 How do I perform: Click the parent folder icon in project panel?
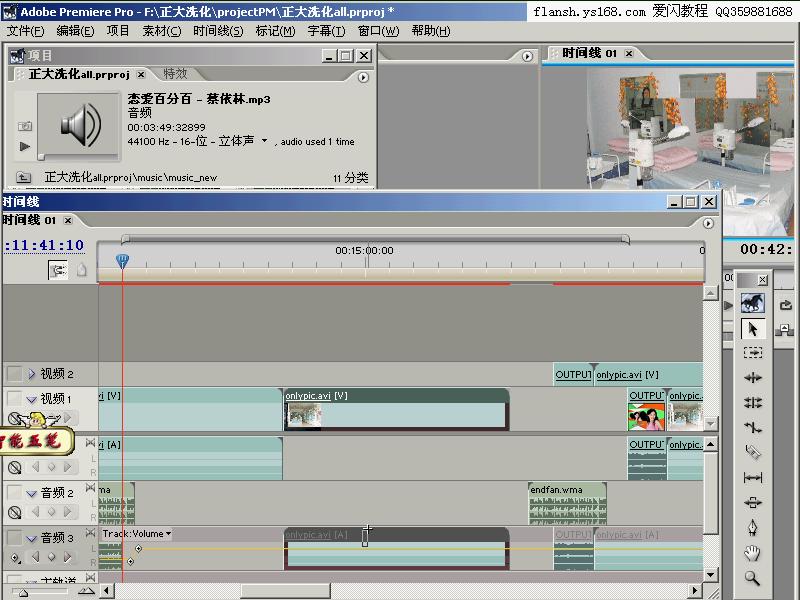click(x=23, y=178)
